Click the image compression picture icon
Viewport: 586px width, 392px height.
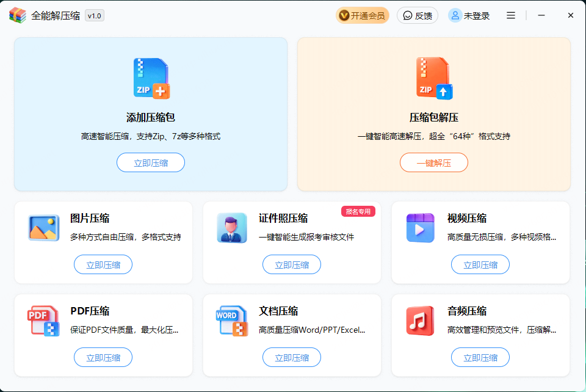coord(44,228)
